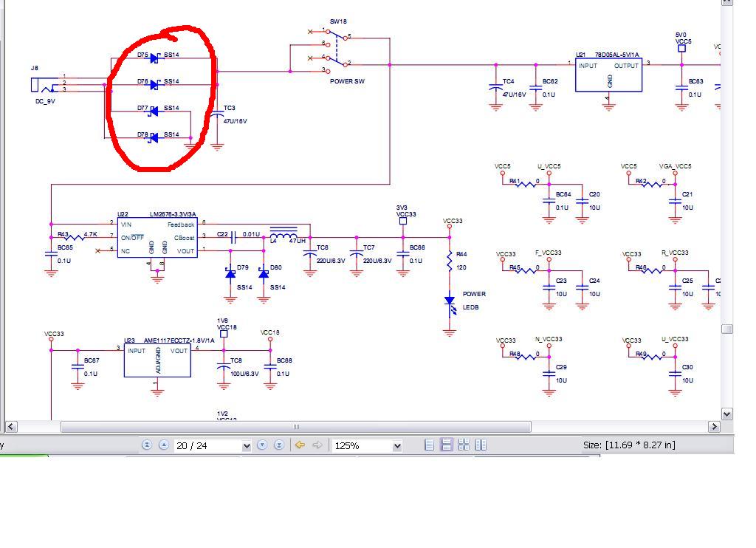
Task: Click the page number field showing 20 / 24
Action: point(208,446)
